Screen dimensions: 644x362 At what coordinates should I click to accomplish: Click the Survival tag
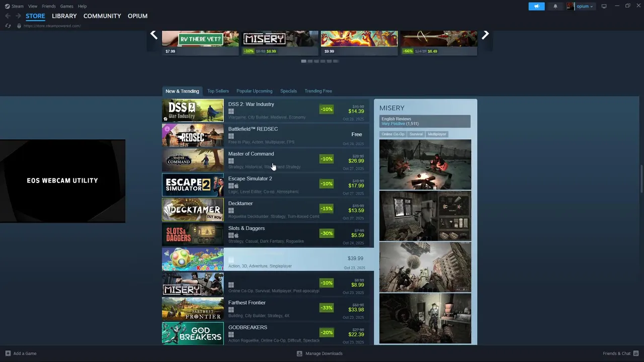point(416,134)
